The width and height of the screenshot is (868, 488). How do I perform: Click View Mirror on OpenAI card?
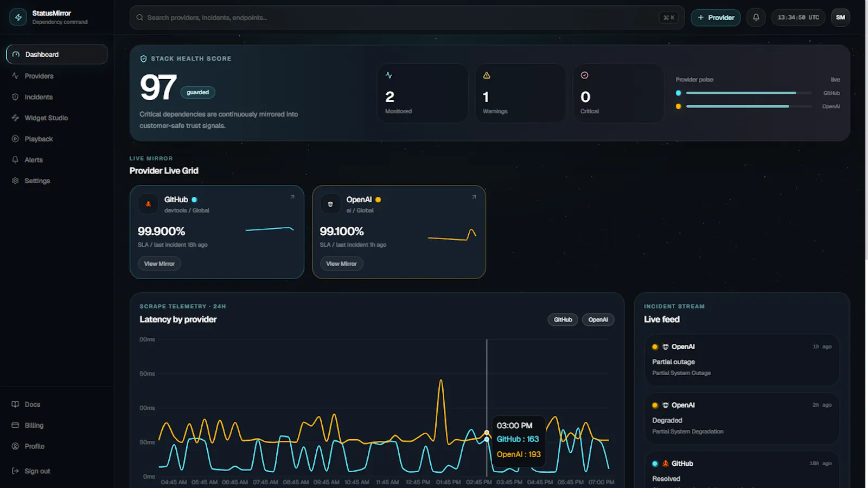(x=341, y=264)
